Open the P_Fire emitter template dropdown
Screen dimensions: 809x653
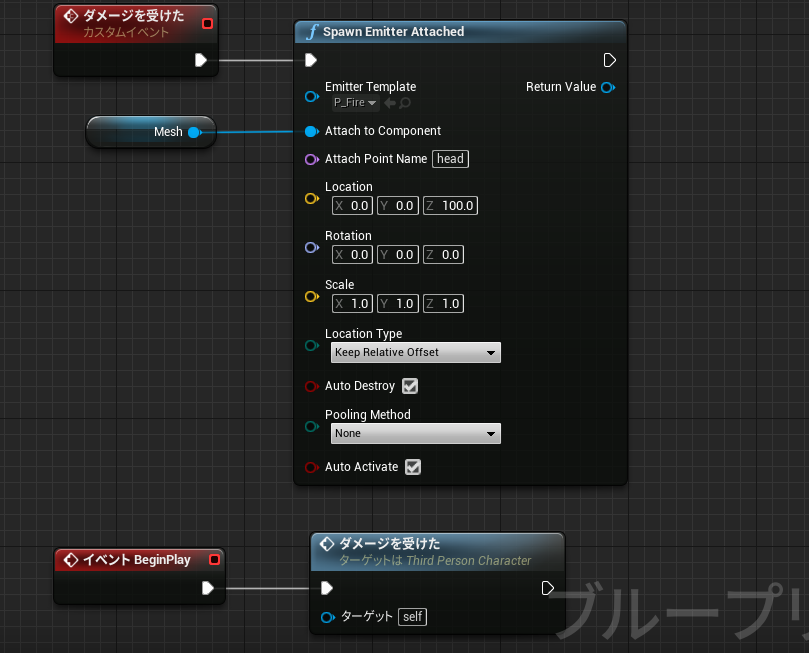[355, 103]
